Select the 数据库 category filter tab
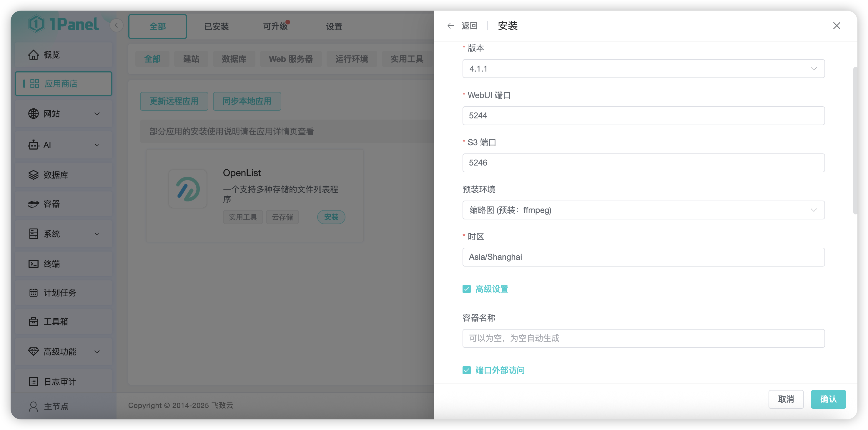 (x=234, y=59)
